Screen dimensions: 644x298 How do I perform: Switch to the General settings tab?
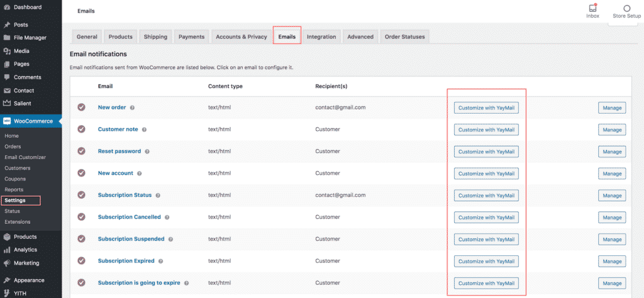point(87,36)
